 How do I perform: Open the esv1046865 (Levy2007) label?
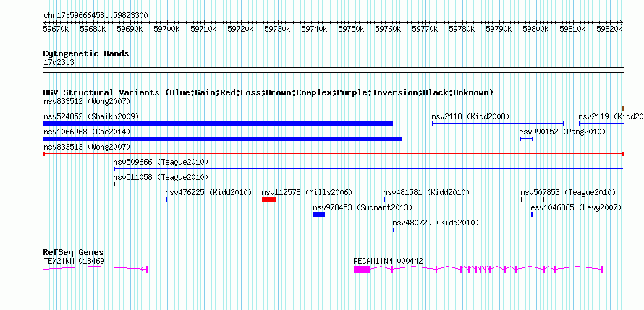coord(576,207)
